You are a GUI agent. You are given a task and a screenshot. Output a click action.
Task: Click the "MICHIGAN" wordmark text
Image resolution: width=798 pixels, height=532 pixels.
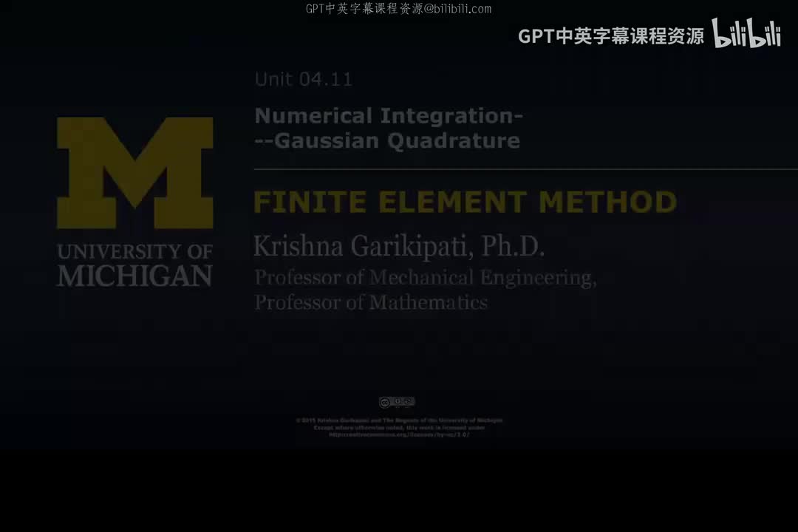[x=135, y=276]
